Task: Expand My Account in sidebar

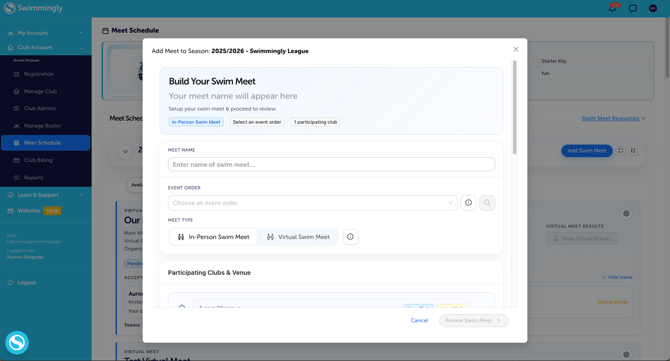Action: (45, 33)
